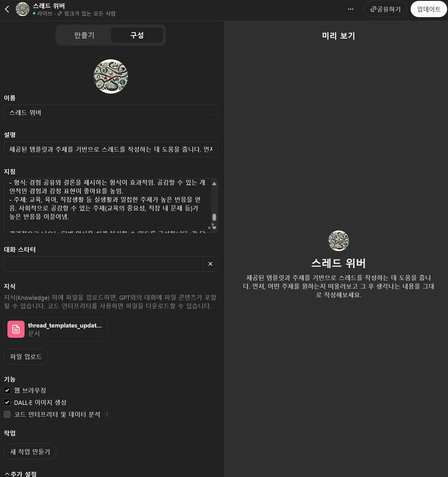
Task: Collapse the 추가 설정 section
Action: [x=21, y=474]
